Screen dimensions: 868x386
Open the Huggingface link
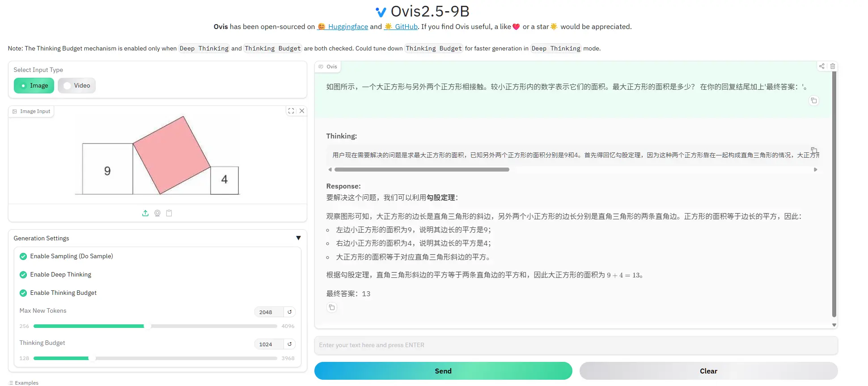click(x=343, y=27)
